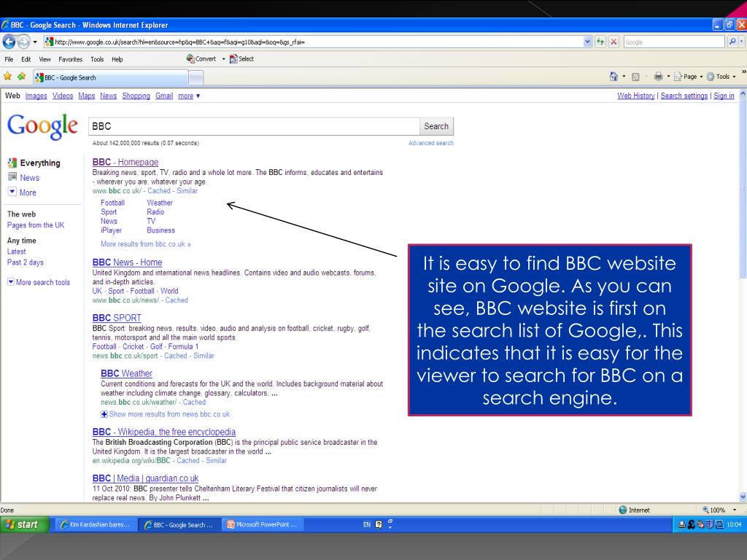Image resolution: width=747 pixels, height=560 pixels.
Task: Click the Sign in link
Action: click(724, 96)
